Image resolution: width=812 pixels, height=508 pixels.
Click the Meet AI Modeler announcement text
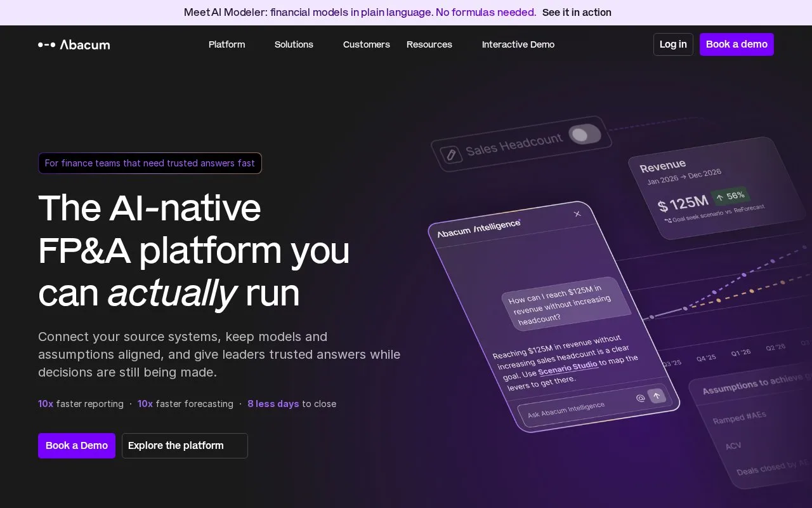tap(360, 12)
